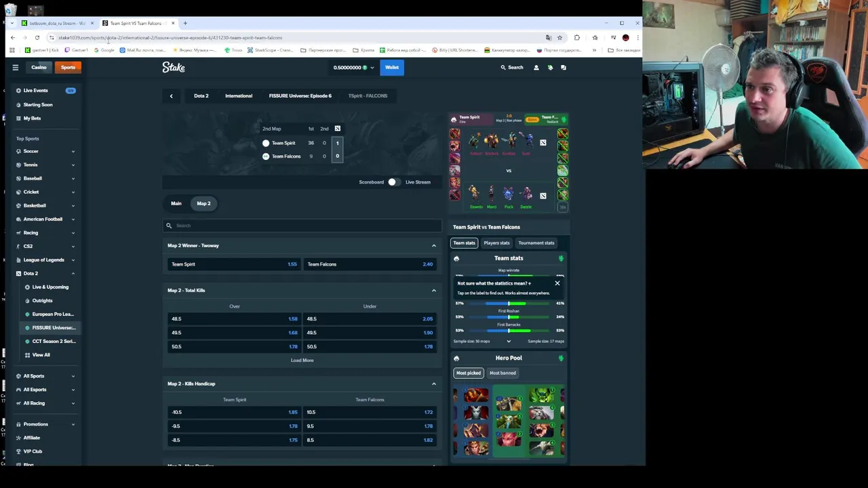The image size is (868, 488).
Task: Switch to Tournament stats tab
Action: pos(536,243)
